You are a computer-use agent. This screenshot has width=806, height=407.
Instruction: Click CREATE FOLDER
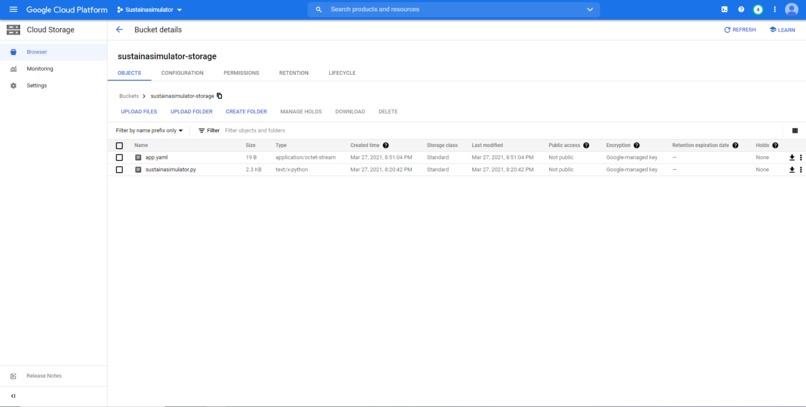(246, 112)
